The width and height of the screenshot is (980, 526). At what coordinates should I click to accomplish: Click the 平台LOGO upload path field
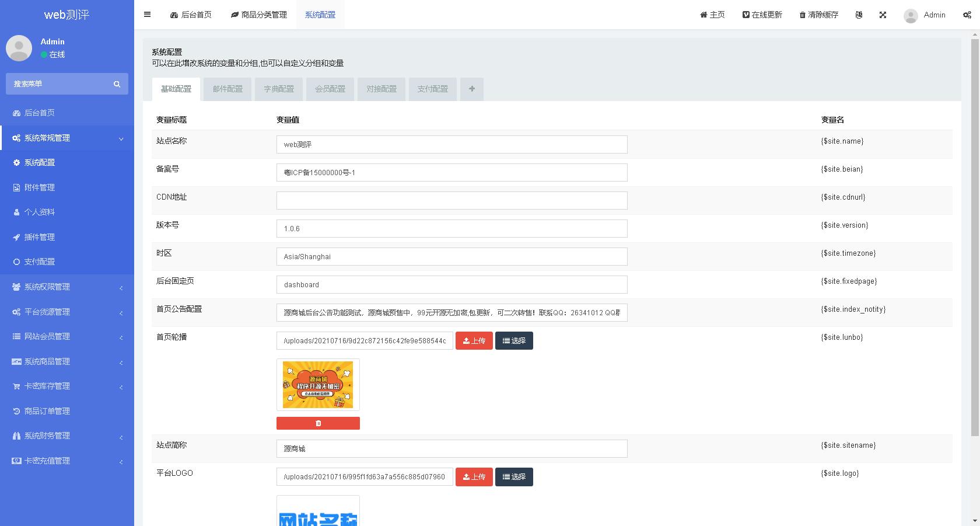[x=365, y=477]
